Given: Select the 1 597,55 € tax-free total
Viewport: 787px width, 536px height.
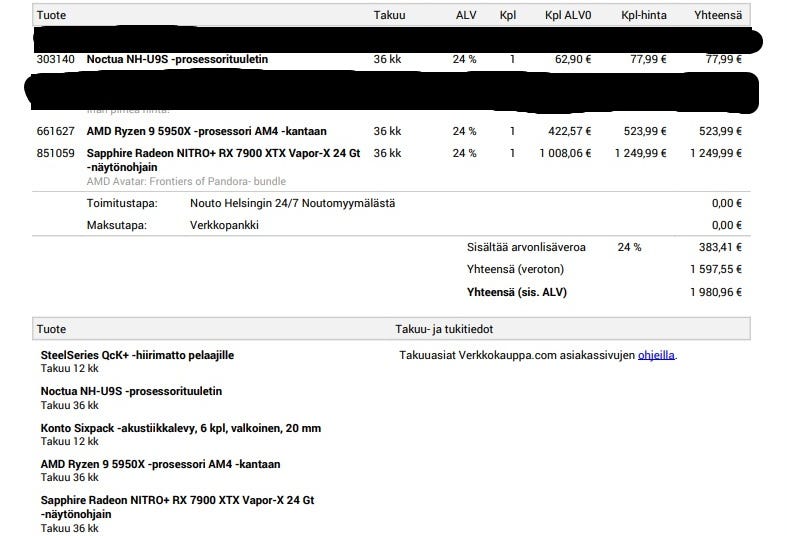Looking at the screenshot, I should pyautogui.click(x=716, y=270).
